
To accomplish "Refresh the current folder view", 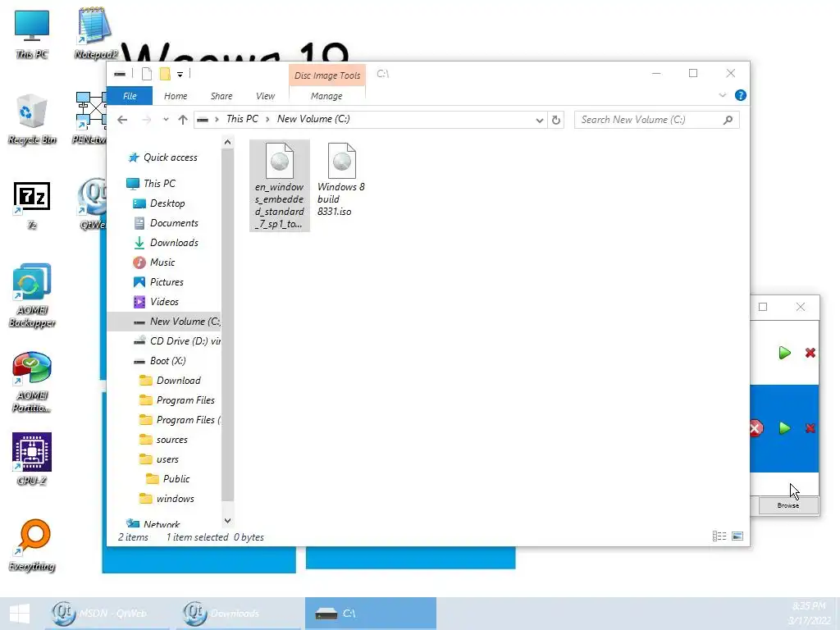I will 556,120.
